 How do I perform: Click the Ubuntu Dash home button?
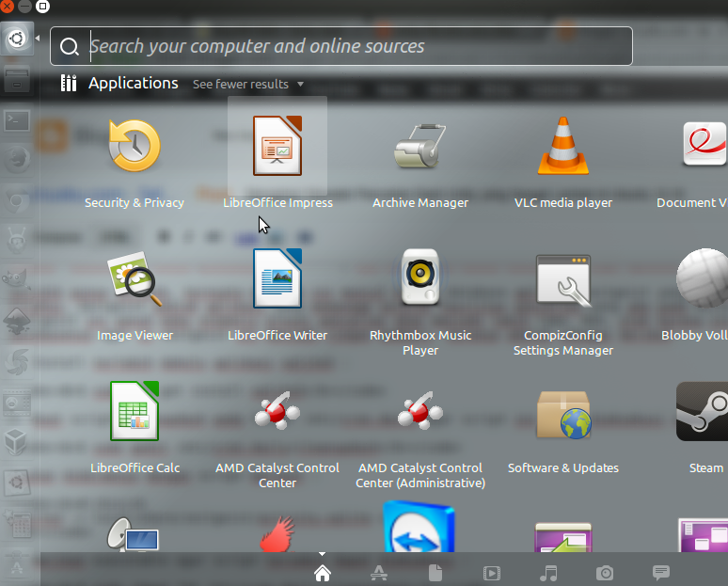pos(17,38)
